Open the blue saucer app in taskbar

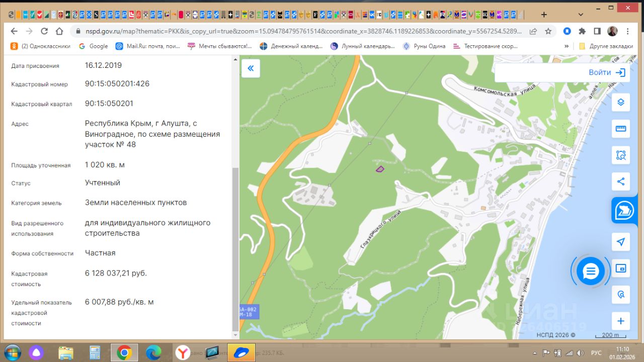click(x=241, y=352)
